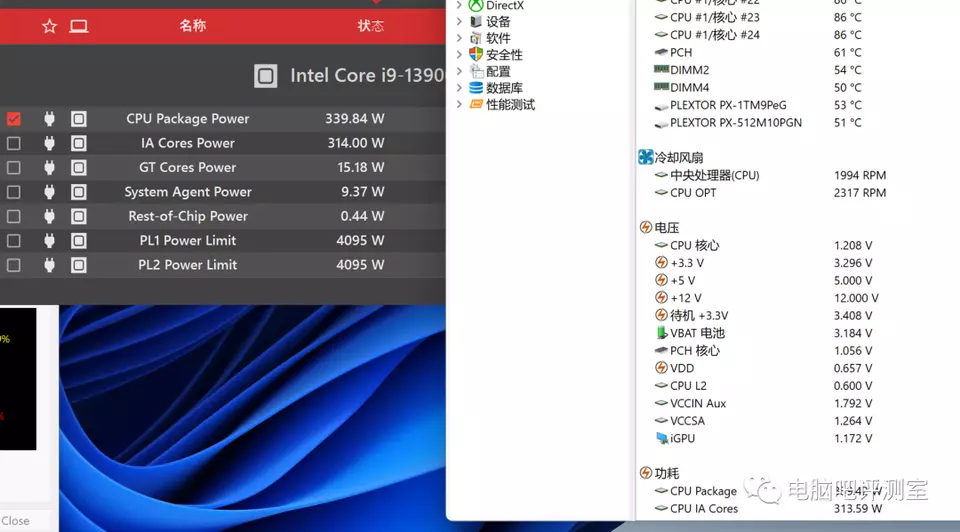Expand the DirectX tree node arrow

tap(459, 6)
